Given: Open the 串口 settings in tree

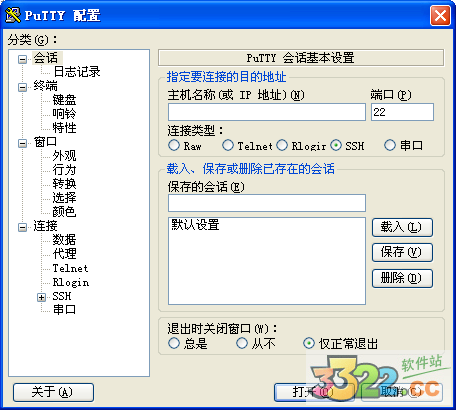Looking at the screenshot, I should point(64,310).
